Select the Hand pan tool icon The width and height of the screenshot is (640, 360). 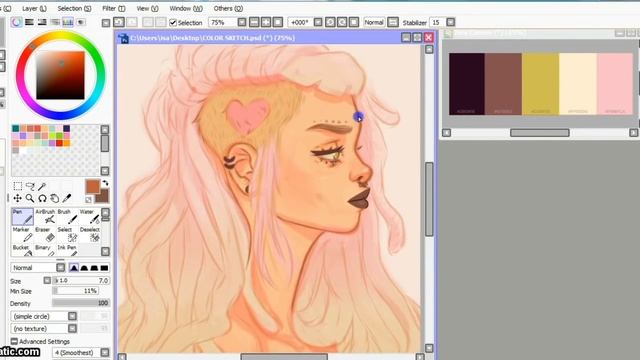(x=54, y=198)
